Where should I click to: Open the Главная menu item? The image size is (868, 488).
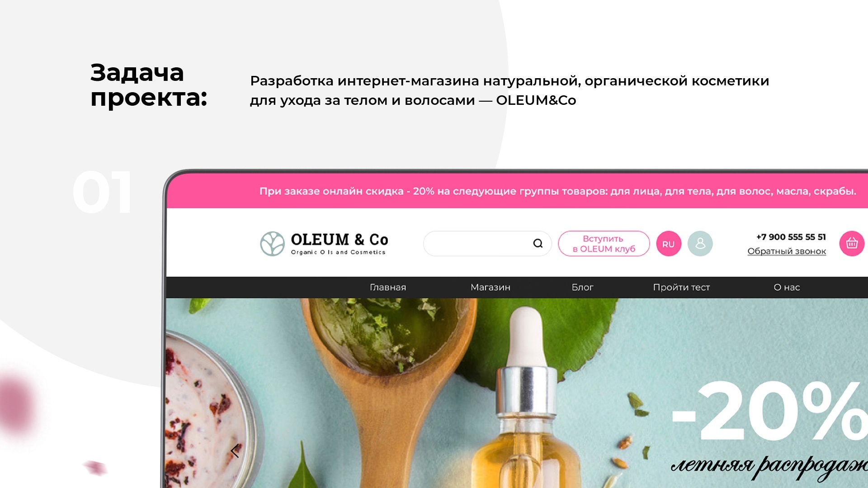click(388, 287)
